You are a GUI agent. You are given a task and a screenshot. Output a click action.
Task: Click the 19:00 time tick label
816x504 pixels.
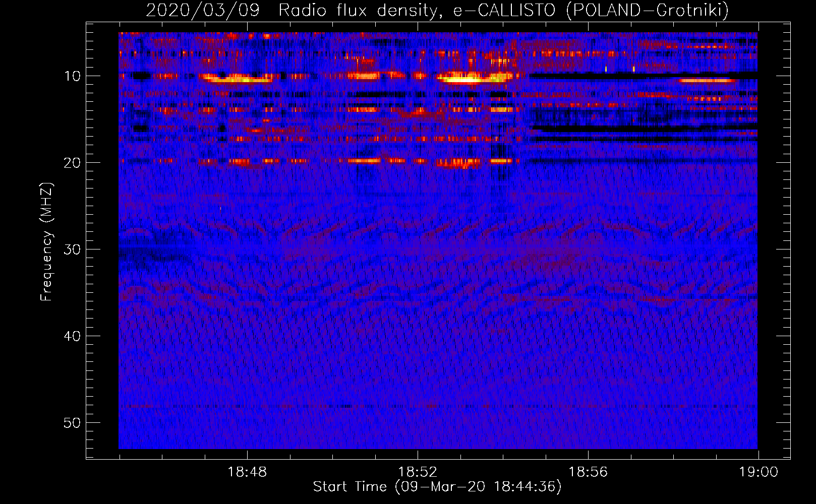[x=759, y=472]
